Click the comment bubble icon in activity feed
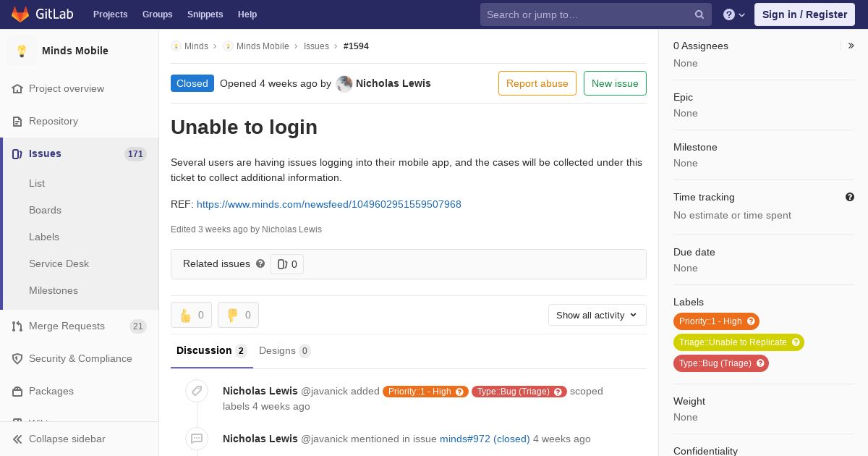 [x=196, y=439]
